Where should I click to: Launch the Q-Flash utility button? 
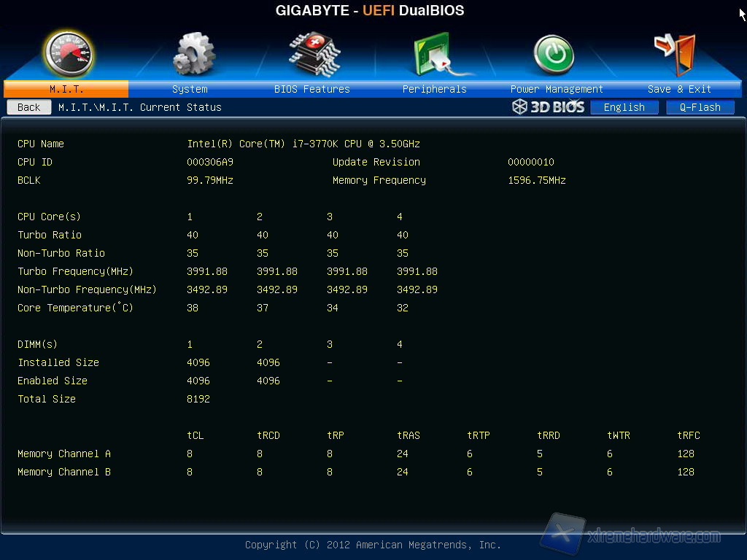click(x=700, y=107)
